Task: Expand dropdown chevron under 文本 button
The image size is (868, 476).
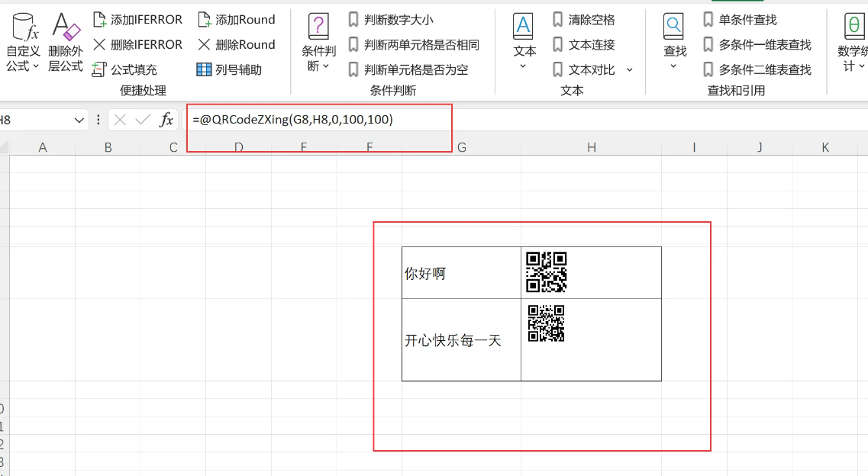Action: [523, 66]
